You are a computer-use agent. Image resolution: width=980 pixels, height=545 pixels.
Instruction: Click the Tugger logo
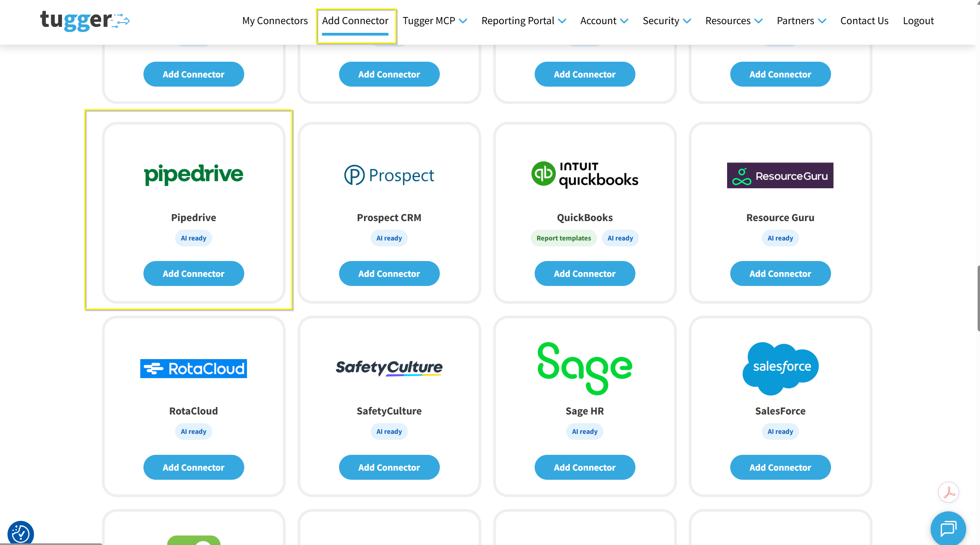(85, 21)
